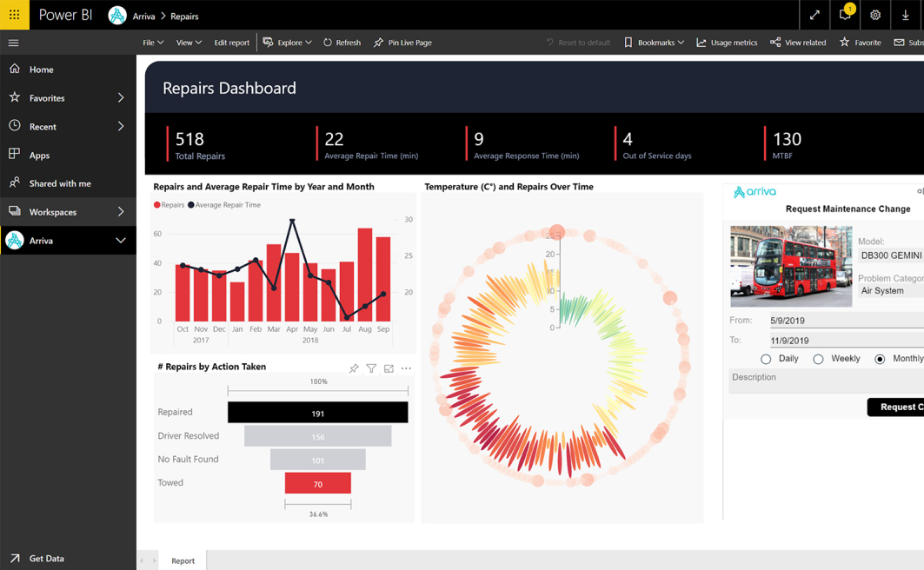Open the settings gear icon
The width and height of the screenshot is (924, 570).
(x=875, y=16)
